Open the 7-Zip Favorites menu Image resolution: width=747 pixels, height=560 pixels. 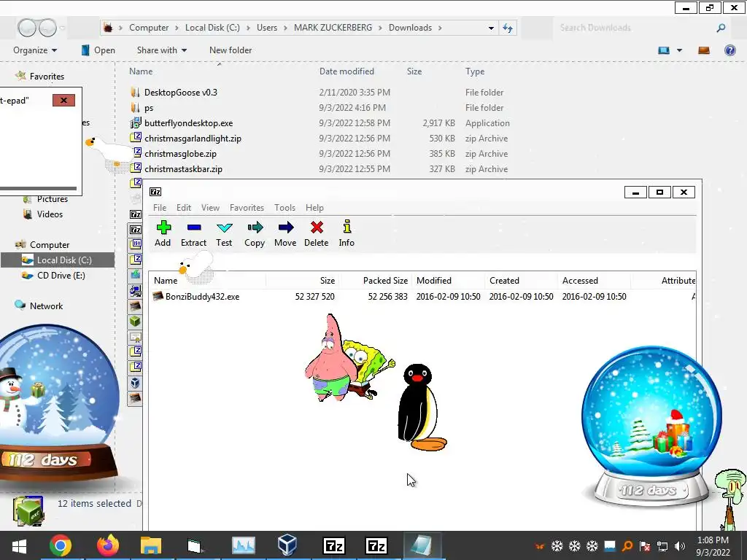tap(247, 208)
